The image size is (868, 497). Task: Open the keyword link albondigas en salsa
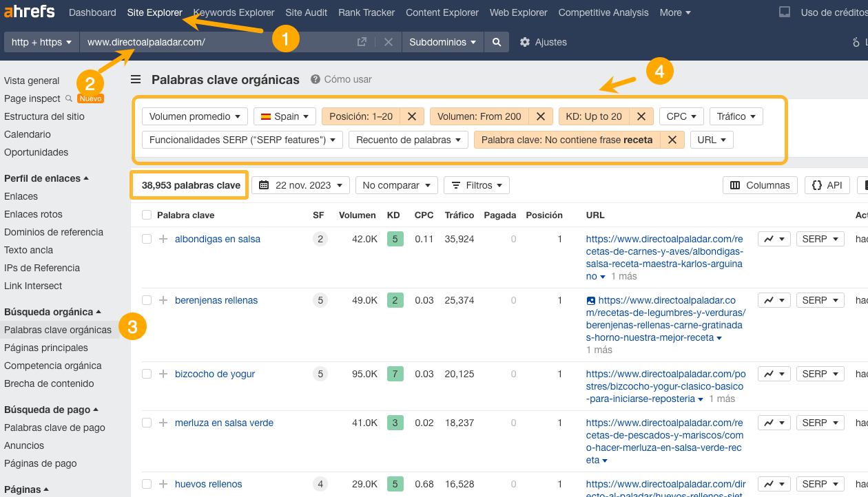tap(219, 238)
